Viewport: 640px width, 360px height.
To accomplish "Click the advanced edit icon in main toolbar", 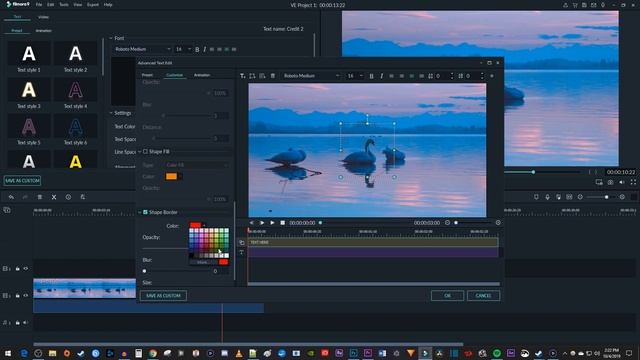I will [83, 197].
